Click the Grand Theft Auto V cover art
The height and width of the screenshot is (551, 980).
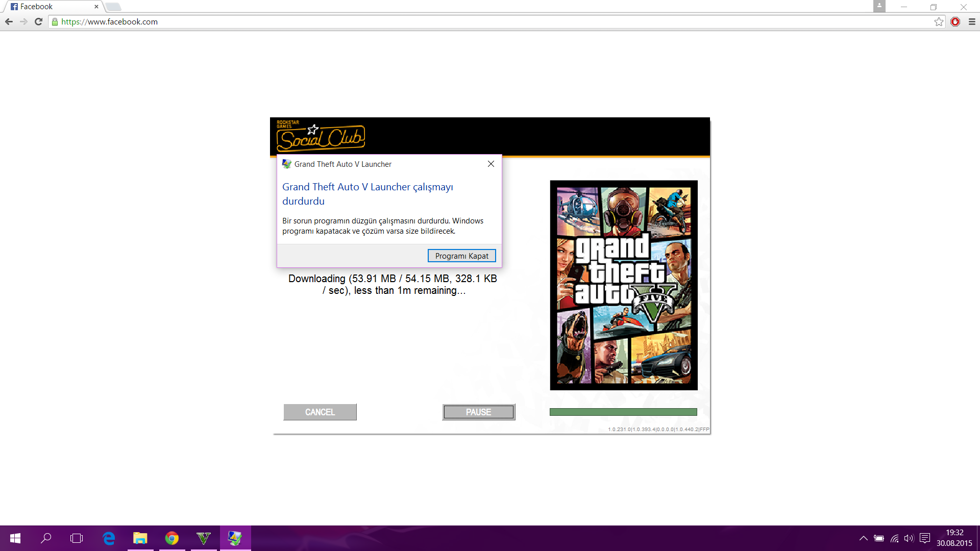point(624,285)
